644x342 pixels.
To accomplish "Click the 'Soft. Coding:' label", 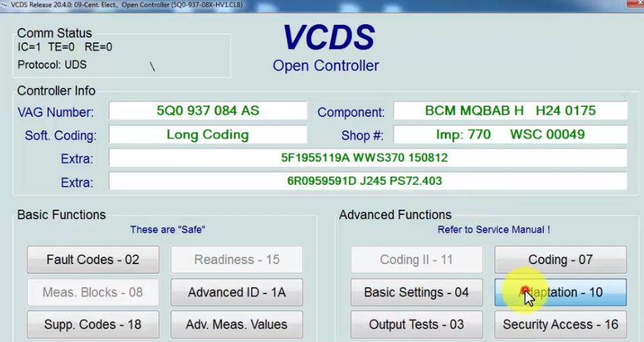I will [60, 136].
